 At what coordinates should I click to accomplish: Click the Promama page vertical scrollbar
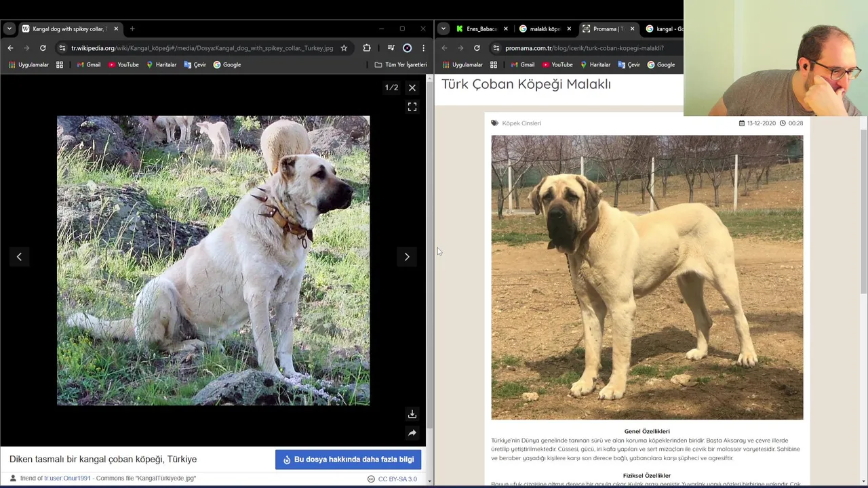863,210
